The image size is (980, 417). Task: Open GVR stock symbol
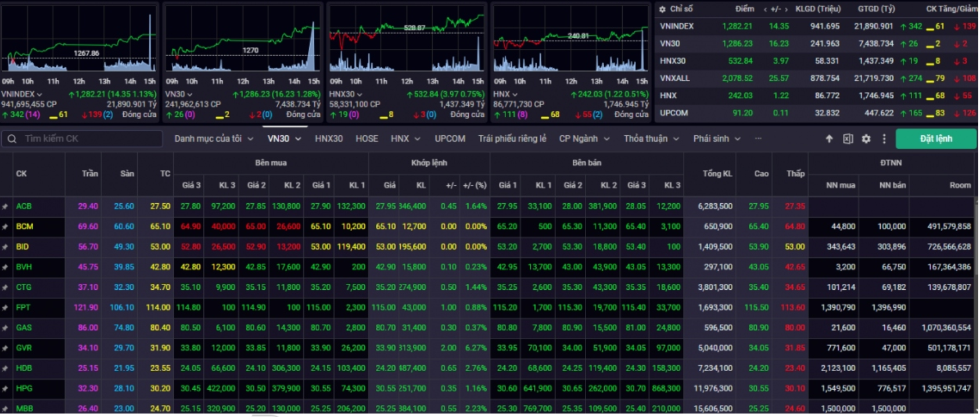click(x=24, y=348)
